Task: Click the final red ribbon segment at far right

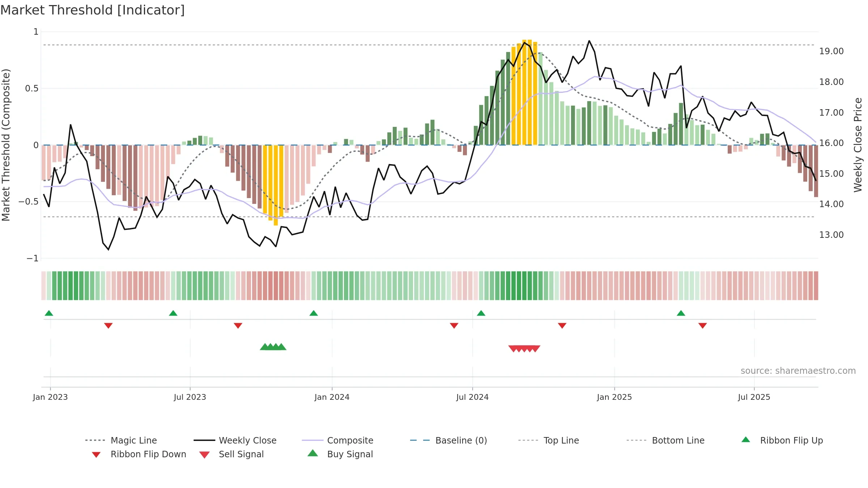Action: [816, 286]
